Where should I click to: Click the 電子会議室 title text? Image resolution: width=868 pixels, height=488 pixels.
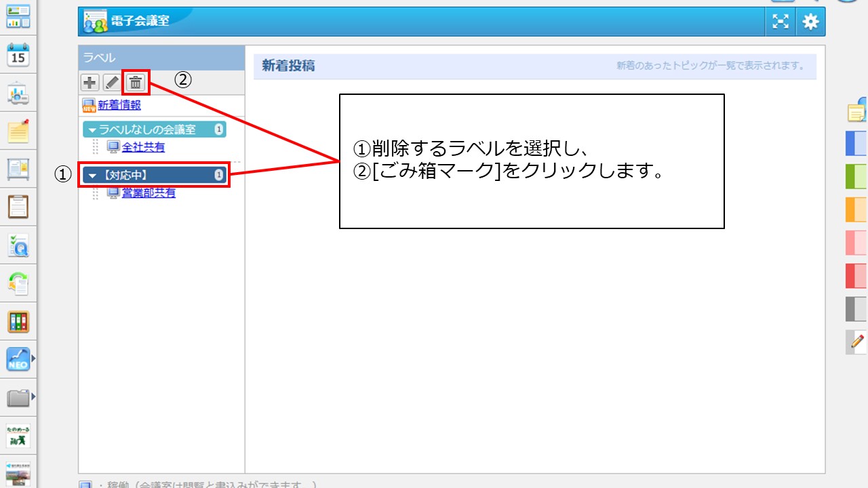coord(141,21)
